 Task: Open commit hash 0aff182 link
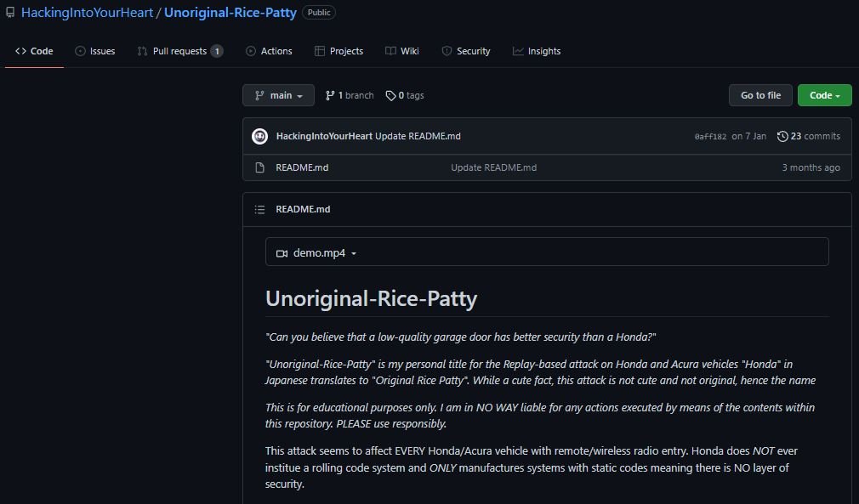pos(710,137)
